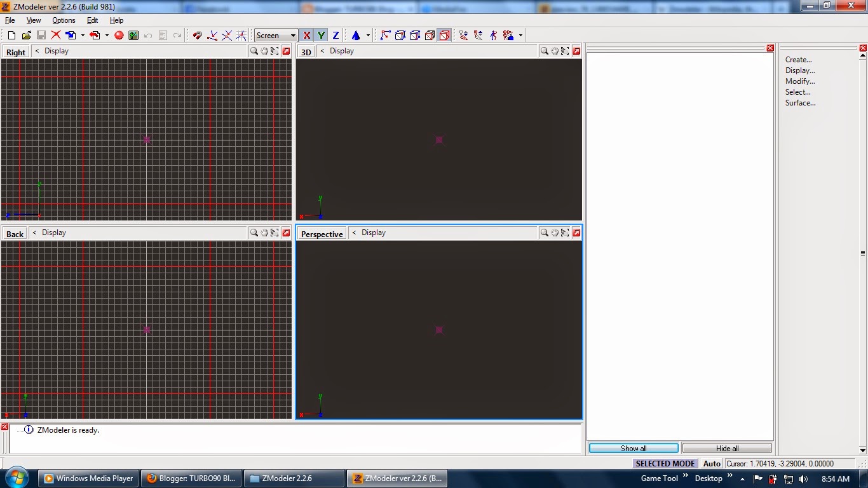Switch to Windows Media Player in taskbar
Screen dimensions: 868x488
(x=88, y=478)
